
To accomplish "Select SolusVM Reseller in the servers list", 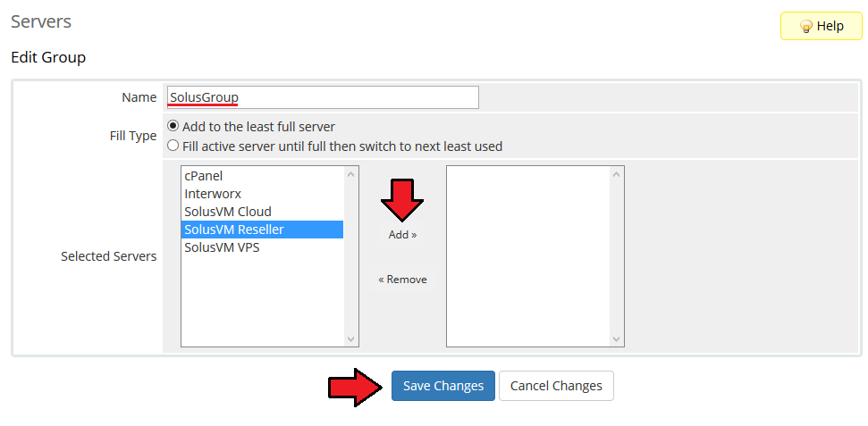I will point(262,230).
